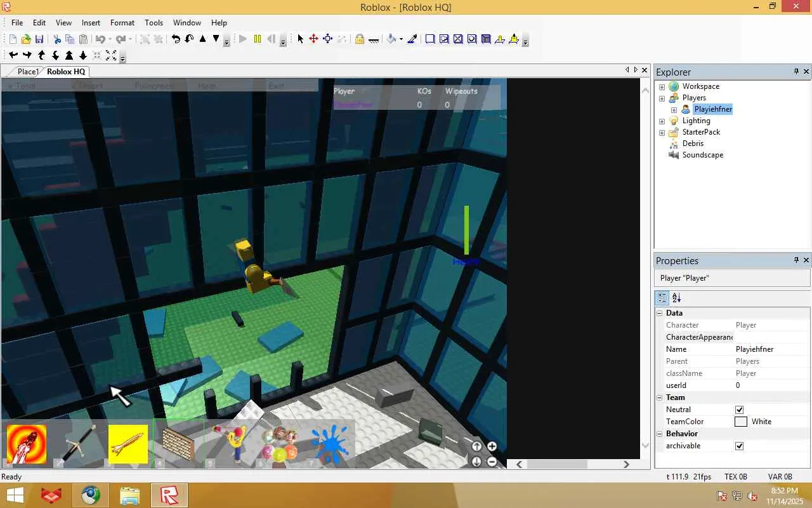The height and width of the screenshot is (508, 812).
Task: Select the eyedropper Dropper tool
Action: tap(412, 39)
